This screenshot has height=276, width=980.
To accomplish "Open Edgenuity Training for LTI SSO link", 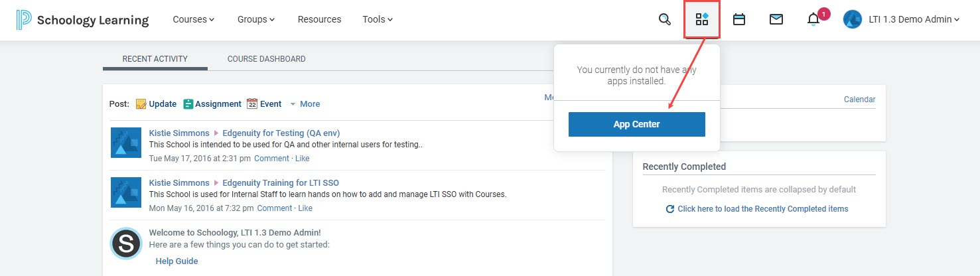I will click(281, 183).
